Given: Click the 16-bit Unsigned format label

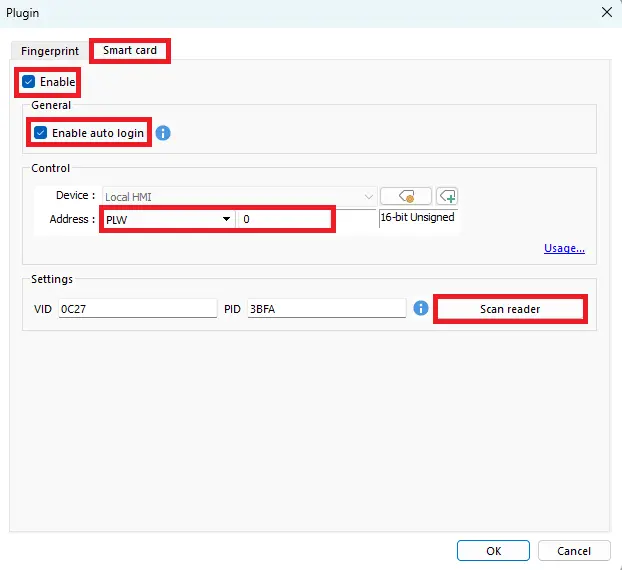Looking at the screenshot, I should [417, 217].
